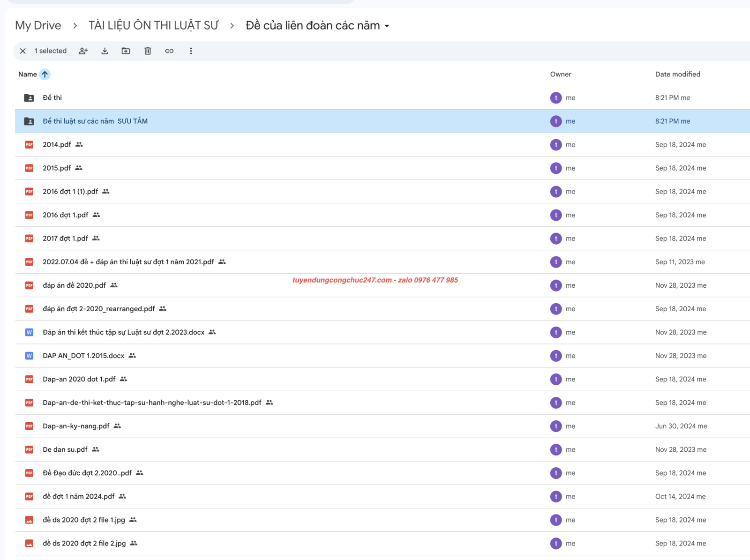Navigate to TÀI LIỆU ÔN THI LUẬT SƯ breadcrumb

[153, 25]
